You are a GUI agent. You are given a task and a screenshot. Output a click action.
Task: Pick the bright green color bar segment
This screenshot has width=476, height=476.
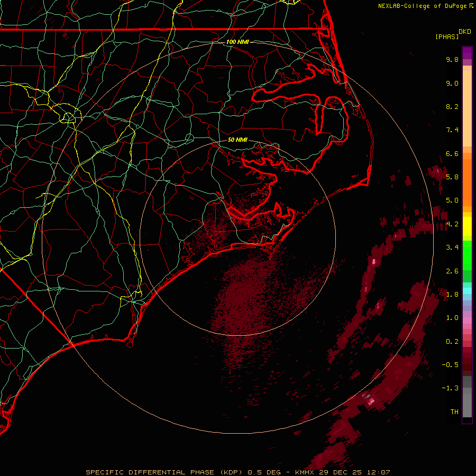click(x=467, y=255)
